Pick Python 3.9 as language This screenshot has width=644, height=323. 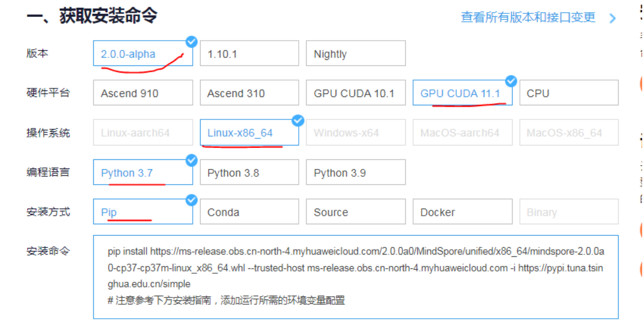point(355,173)
